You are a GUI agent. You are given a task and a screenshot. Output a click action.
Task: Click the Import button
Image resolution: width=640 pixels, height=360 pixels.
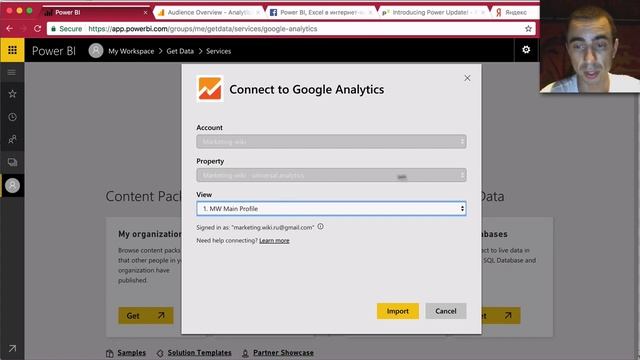click(x=398, y=311)
